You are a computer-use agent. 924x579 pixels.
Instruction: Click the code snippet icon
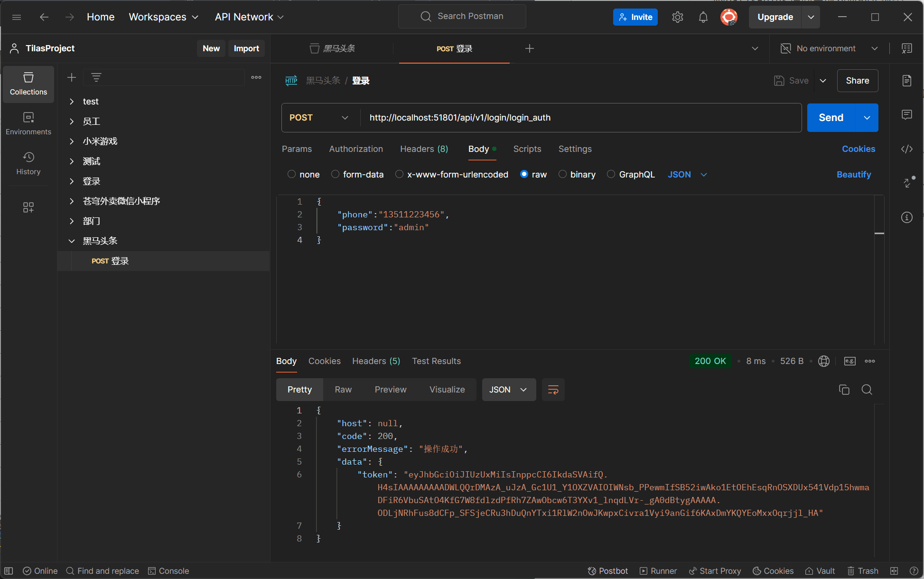click(906, 149)
